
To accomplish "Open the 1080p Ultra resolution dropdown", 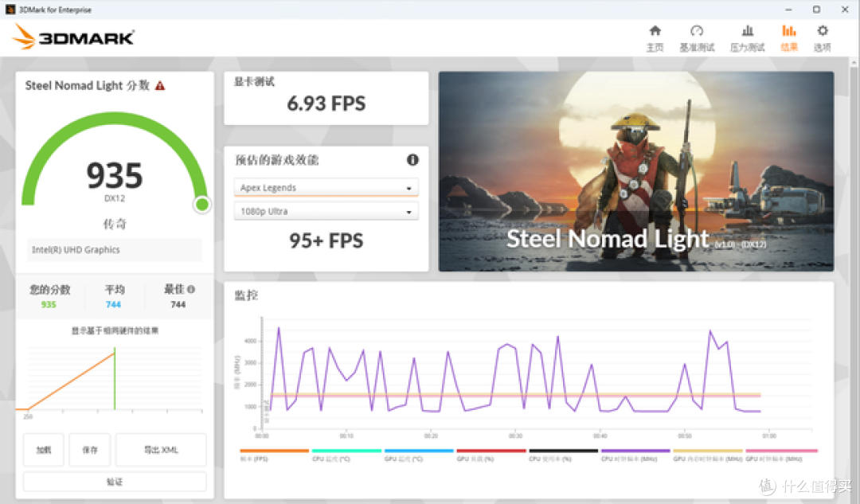I will [x=326, y=211].
